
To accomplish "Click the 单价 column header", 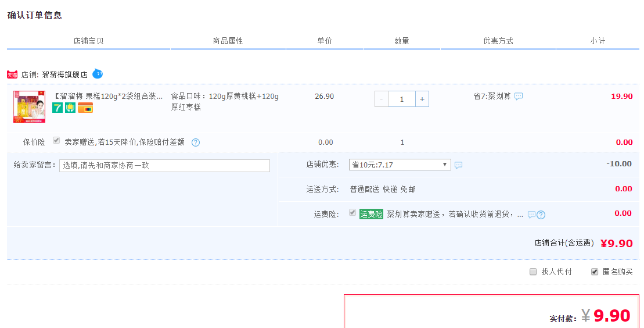I will point(325,41).
